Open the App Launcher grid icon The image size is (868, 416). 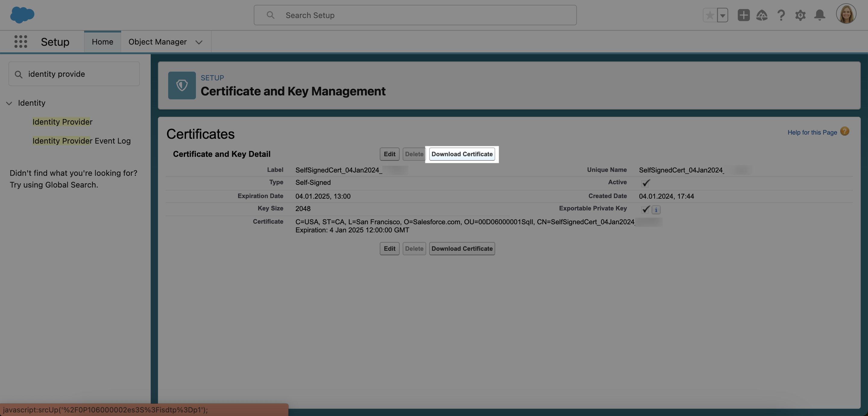click(x=20, y=42)
